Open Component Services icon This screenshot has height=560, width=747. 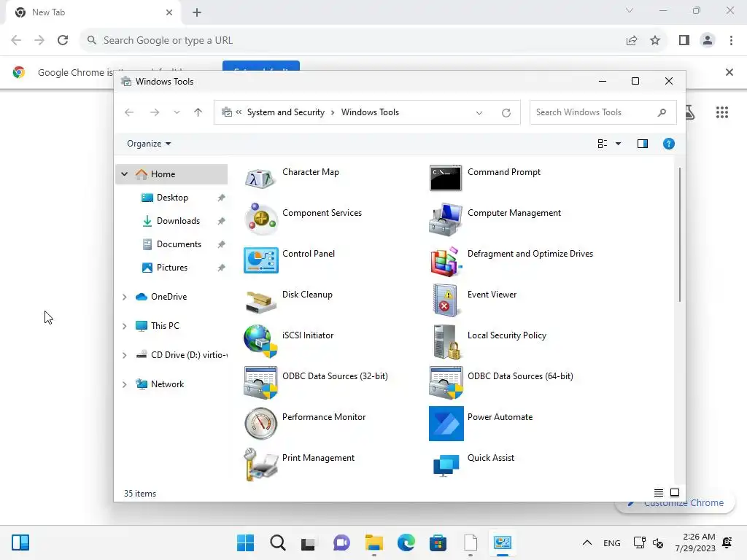[260, 219]
